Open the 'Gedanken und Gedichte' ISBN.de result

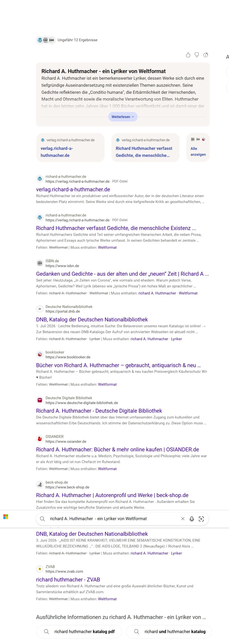point(122,274)
